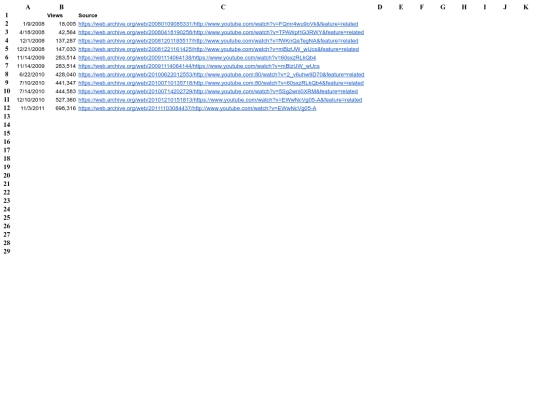Select the date cell 7/14/2010
The image size is (540, 405).
32,92
